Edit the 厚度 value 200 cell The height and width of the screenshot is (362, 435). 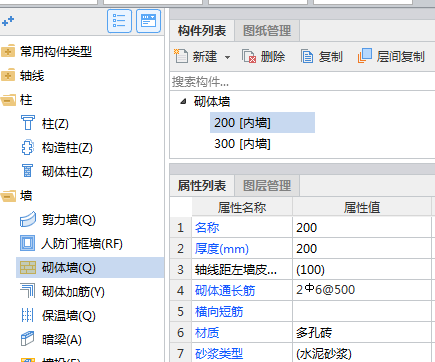[x=362, y=249]
